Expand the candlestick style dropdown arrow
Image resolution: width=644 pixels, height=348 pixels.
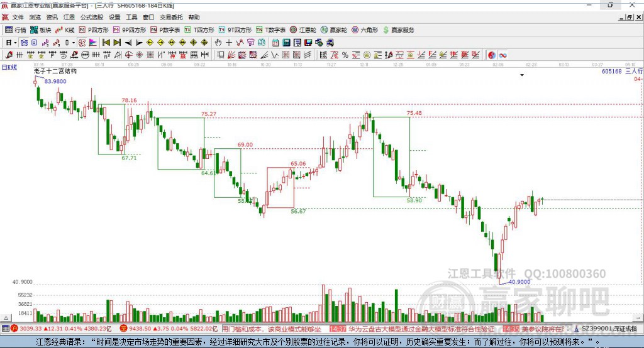(74, 43)
